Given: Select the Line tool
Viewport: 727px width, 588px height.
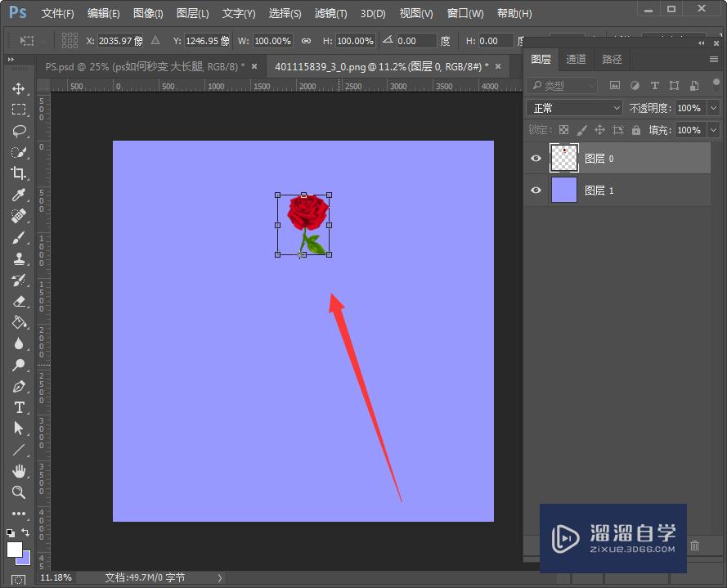Looking at the screenshot, I should coord(19,450).
